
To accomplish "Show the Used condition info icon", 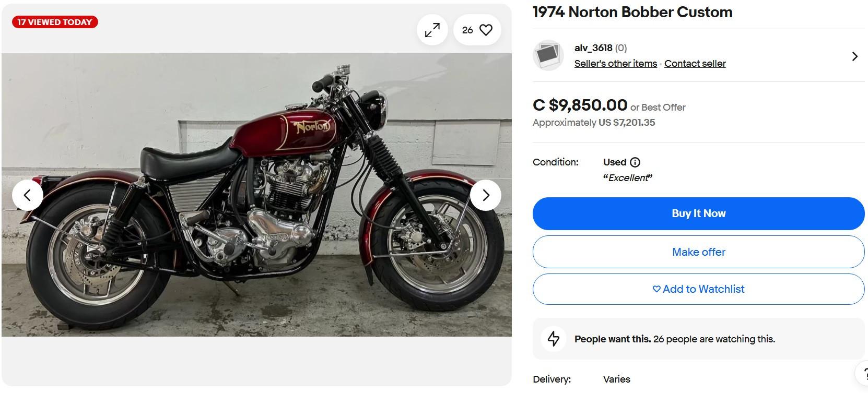I will 635,162.
